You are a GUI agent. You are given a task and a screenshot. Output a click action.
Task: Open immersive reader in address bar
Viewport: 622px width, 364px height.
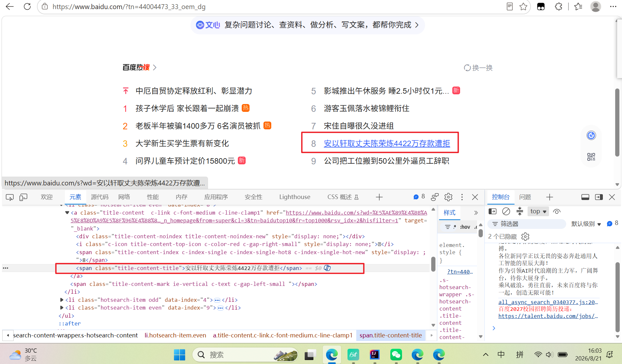coord(510,6)
